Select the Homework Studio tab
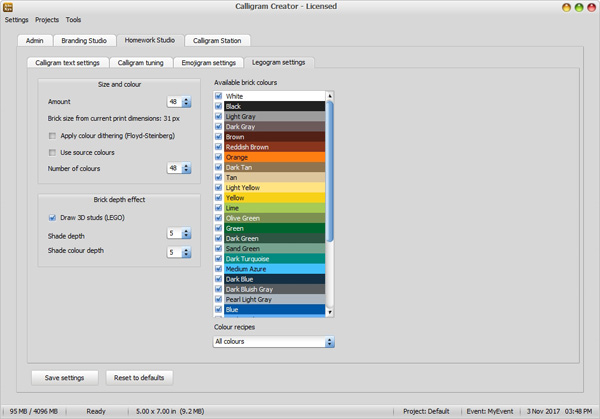 point(150,40)
